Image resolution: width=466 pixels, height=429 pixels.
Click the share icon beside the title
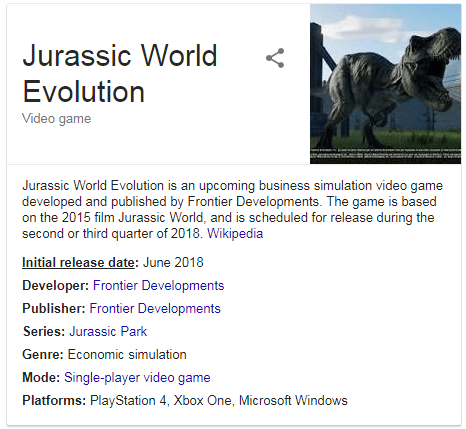[x=275, y=58]
